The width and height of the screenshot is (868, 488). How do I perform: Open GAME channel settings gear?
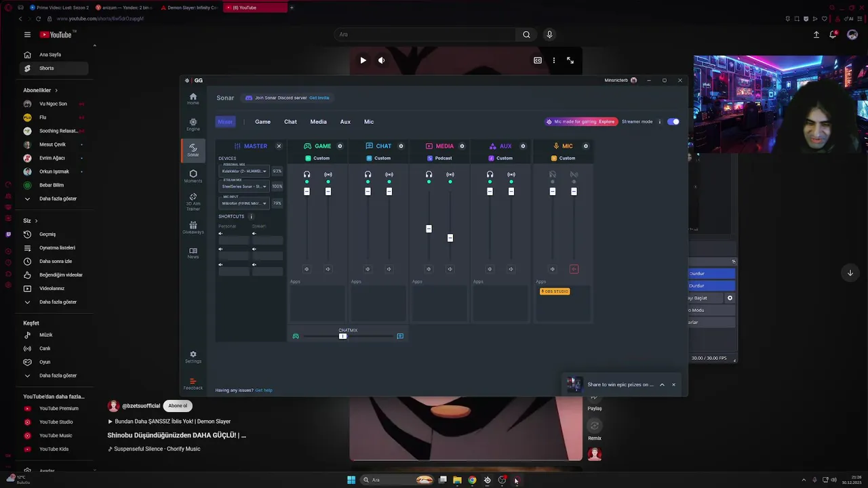click(340, 146)
